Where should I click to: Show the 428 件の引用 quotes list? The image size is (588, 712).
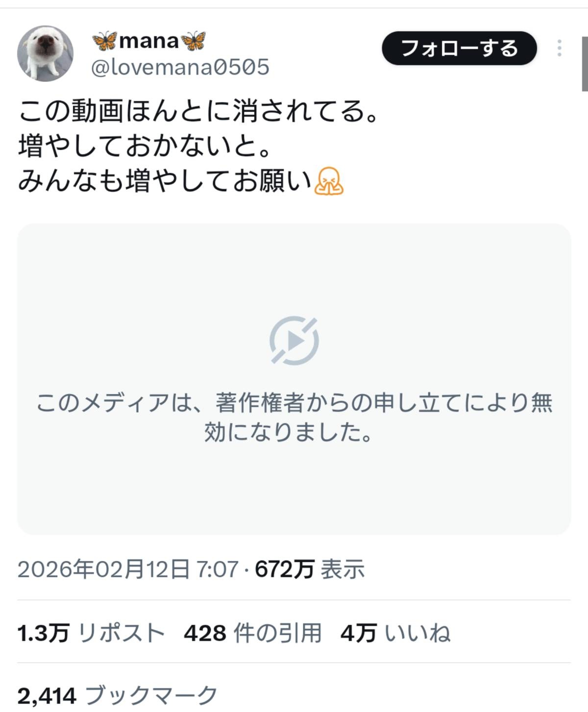[x=253, y=633]
